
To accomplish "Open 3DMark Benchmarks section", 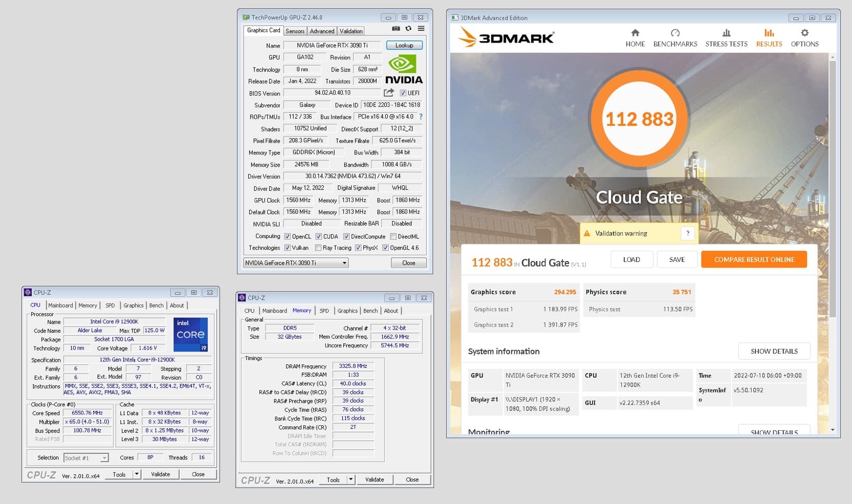I will (x=675, y=38).
